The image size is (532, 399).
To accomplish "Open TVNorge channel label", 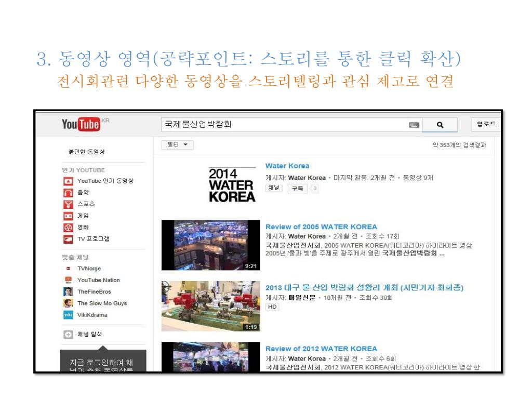I will (x=89, y=269).
